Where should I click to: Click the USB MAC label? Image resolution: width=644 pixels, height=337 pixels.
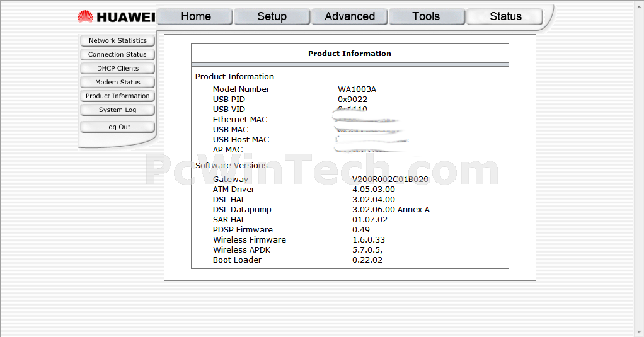(231, 129)
